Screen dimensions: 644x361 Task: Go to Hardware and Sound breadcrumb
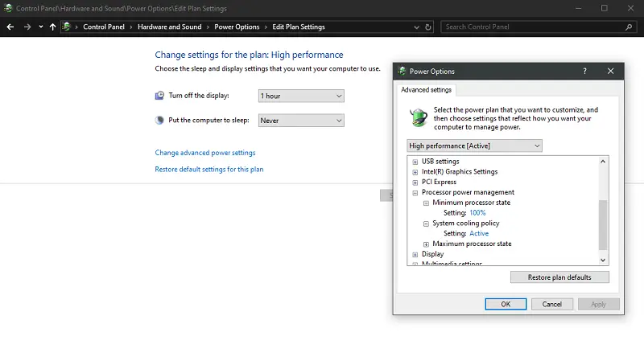pyautogui.click(x=169, y=27)
